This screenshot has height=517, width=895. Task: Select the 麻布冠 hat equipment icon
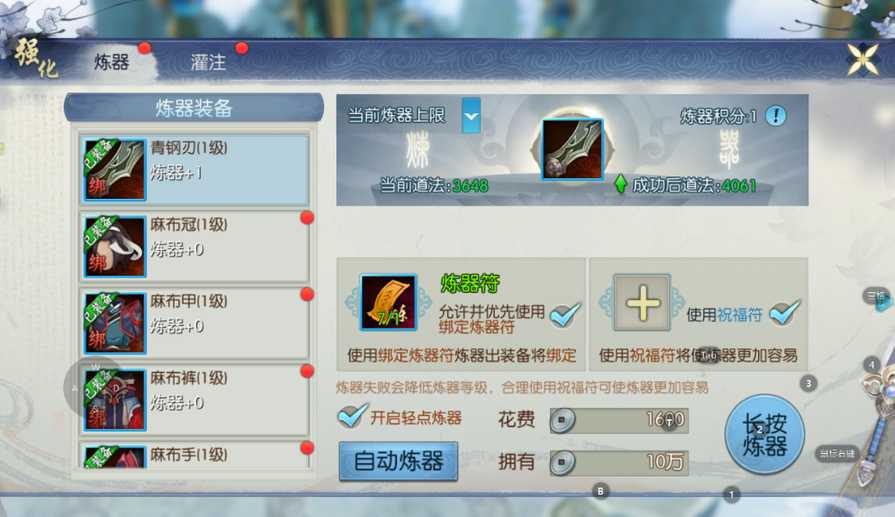pyautogui.click(x=114, y=247)
